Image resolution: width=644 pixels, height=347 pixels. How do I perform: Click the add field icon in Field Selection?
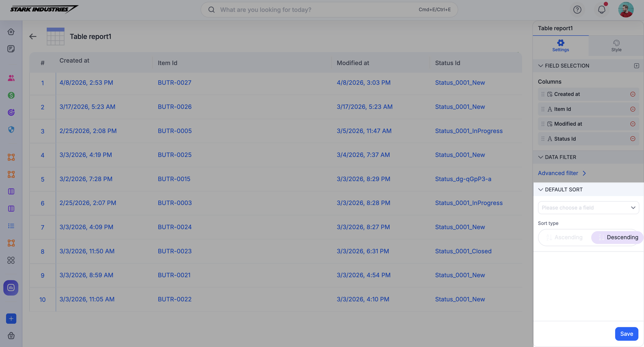pos(636,66)
